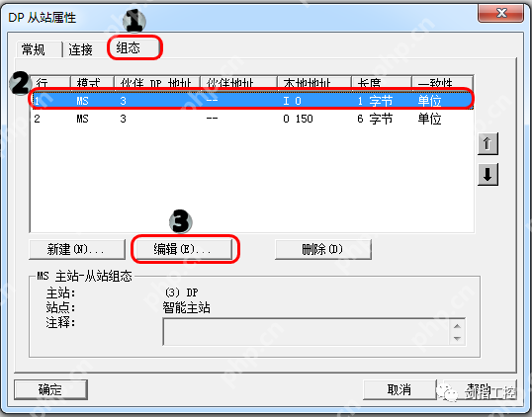The height and width of the screenshot is (417, 532).
Task: Click the 单位 consistency cell in row 1
Action: pos(429,101)
